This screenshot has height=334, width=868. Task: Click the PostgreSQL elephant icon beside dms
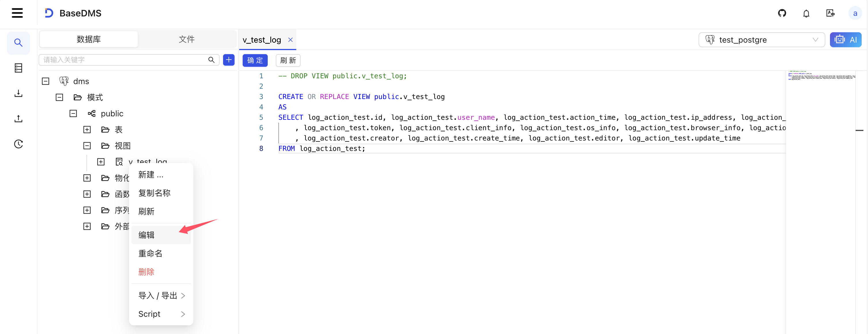click(64, 81)
